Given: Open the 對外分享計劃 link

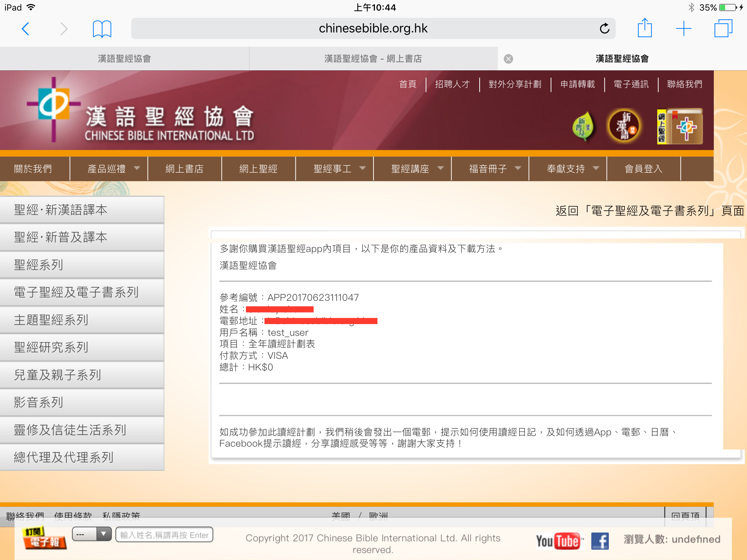Looking at the screenshot, I should point(515,84).
